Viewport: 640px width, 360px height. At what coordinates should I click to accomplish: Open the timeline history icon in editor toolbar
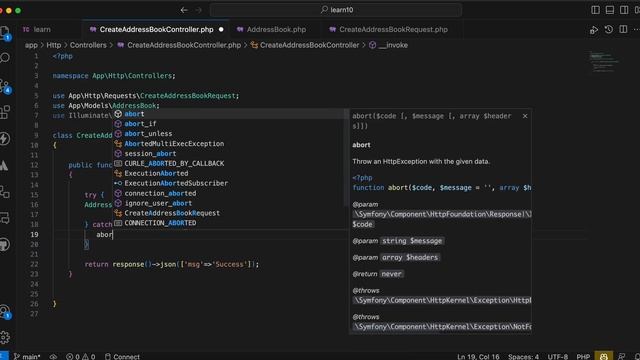click(609, 29)
